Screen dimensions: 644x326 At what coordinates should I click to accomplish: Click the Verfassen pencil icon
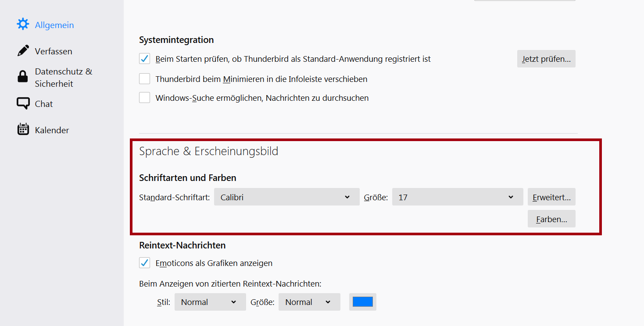pyautogui.click(x=23, y=51)
